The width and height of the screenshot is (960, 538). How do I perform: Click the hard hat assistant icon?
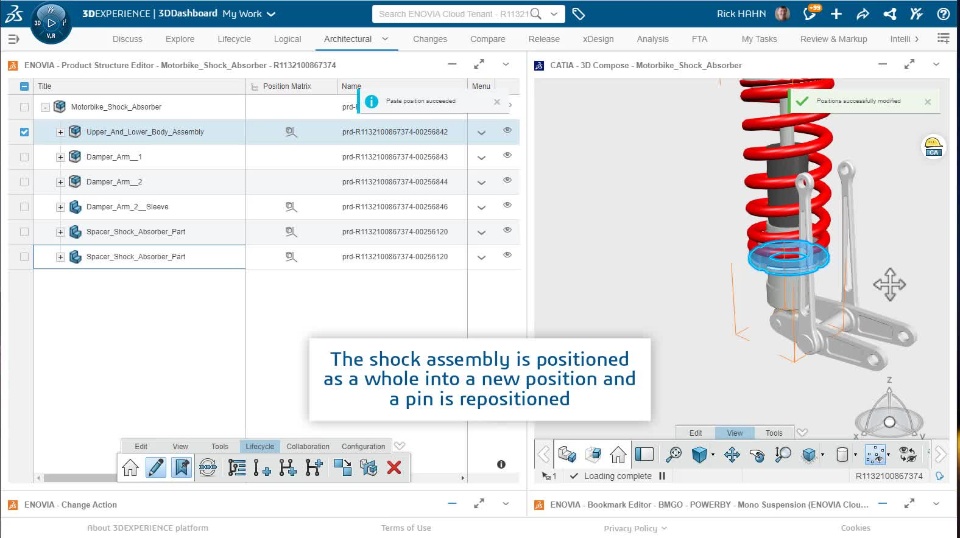coord(933,147)
